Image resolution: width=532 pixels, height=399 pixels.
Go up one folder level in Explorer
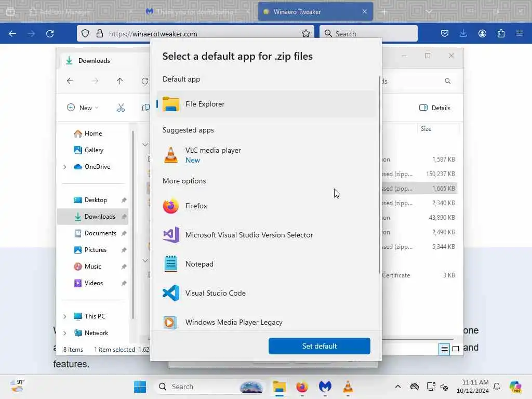click(120, 81)
